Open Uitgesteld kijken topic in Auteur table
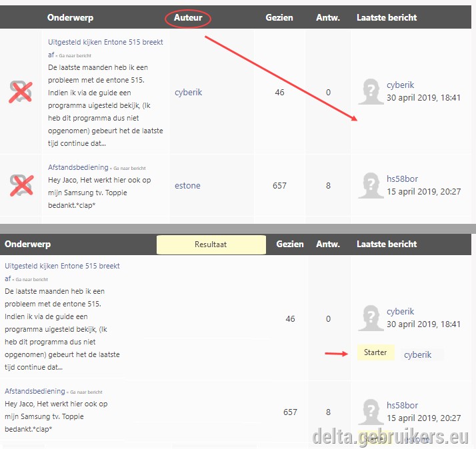476x449 pixels. 105,42
